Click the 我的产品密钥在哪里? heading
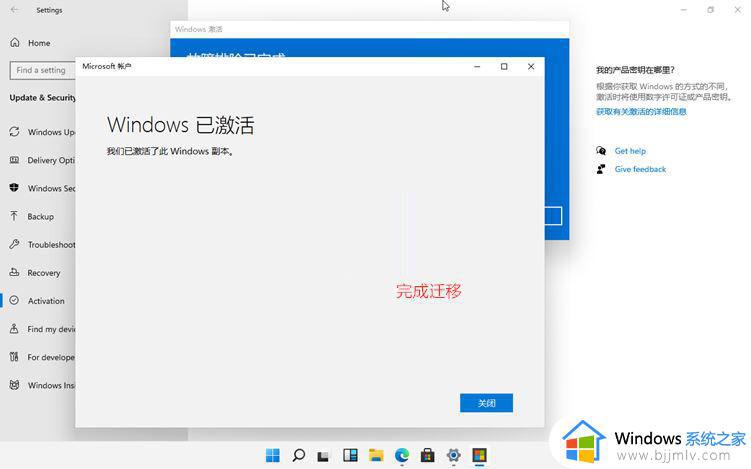Image resolution: width=751 pixels, height=469 pixels. 635,70
